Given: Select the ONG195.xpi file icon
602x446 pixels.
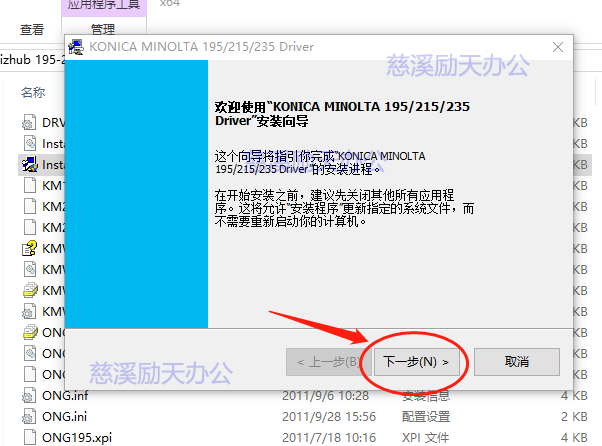Looking at the screenshot, I should (30, 437).
